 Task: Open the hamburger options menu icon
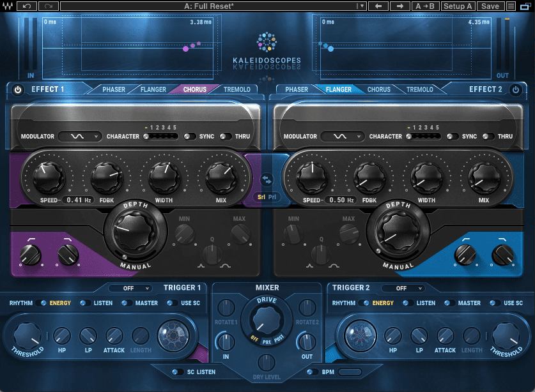point(511,6)
